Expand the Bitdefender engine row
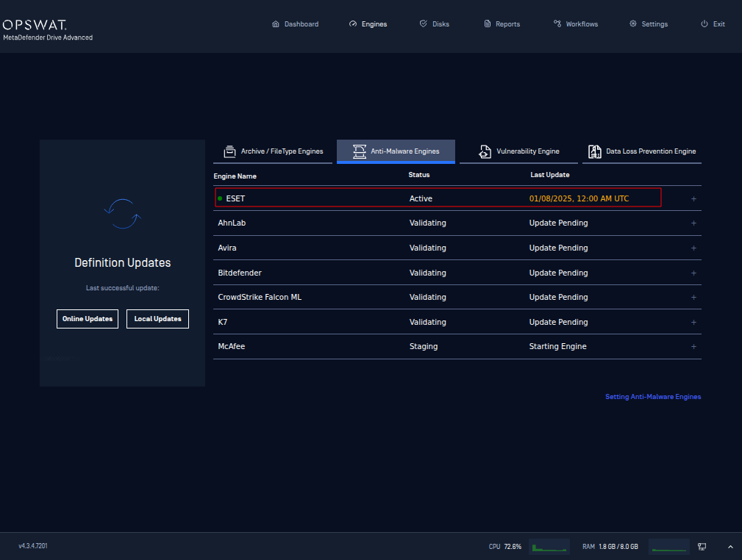 pyautogui.click(x=693, y=273)
